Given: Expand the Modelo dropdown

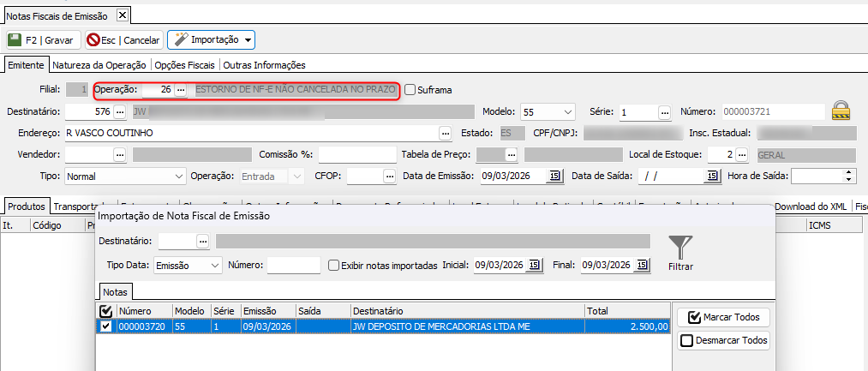Looking at the screenshot, I should 568,112.
